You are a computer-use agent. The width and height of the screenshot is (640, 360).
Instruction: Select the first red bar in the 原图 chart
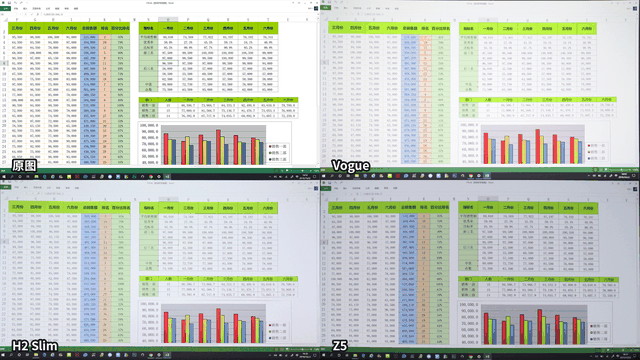pos(166,149)
